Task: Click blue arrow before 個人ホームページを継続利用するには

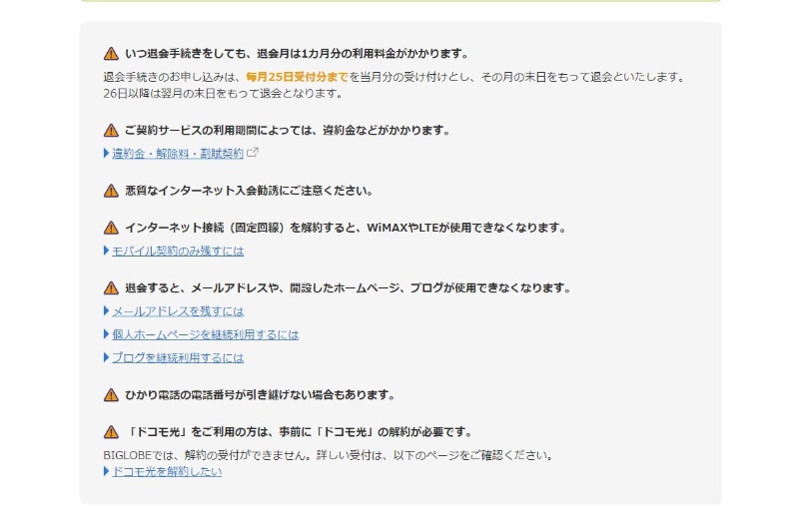Action: [106, 334]
